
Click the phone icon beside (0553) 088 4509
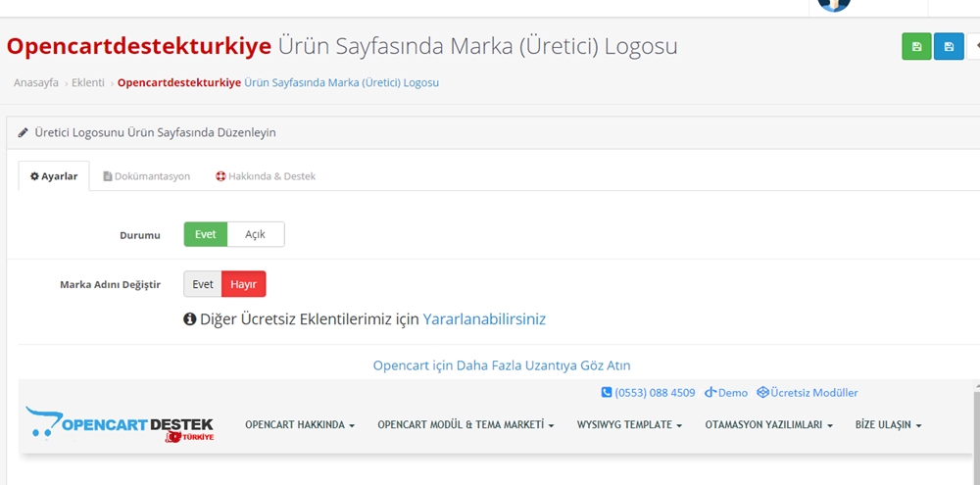point(607,393)
